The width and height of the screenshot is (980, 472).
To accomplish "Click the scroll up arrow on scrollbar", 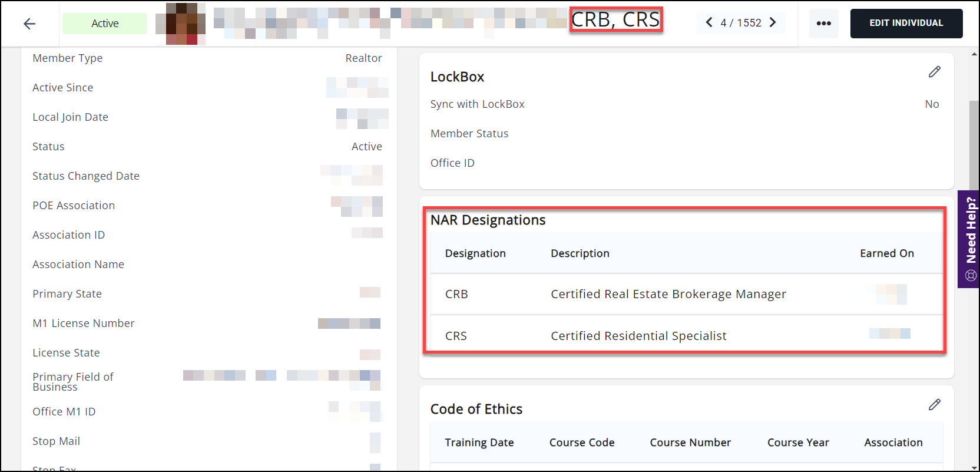I will pos(974,54).
